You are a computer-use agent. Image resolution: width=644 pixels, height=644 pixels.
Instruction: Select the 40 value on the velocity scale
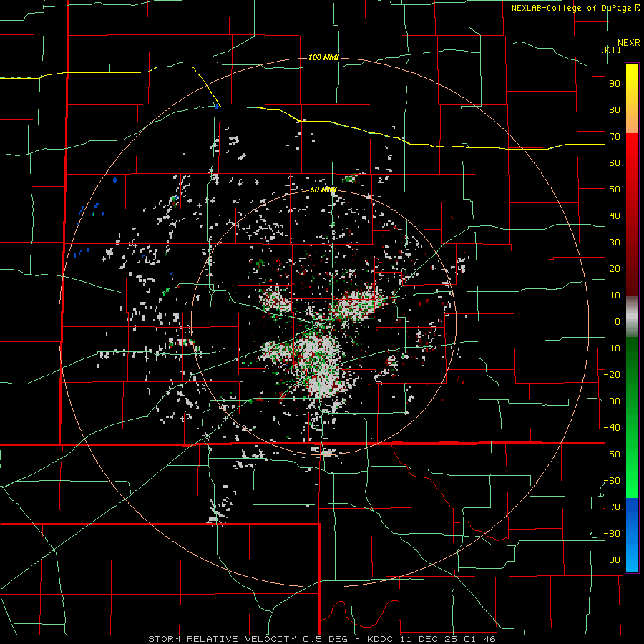(615, 216)
